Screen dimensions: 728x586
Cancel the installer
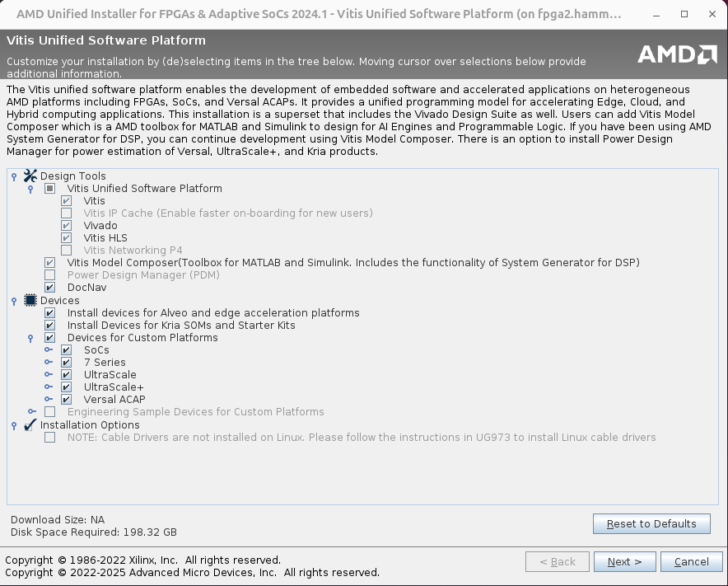692,562
